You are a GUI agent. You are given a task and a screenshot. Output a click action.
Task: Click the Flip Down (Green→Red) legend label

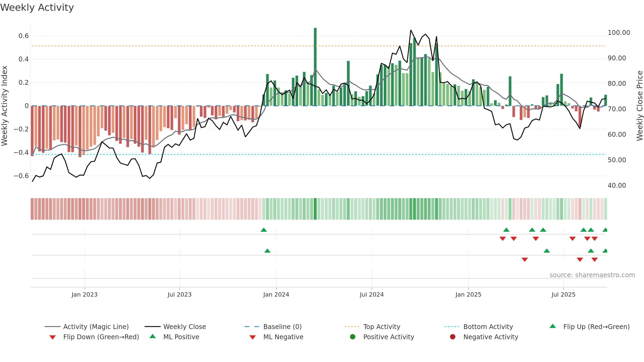101,337
